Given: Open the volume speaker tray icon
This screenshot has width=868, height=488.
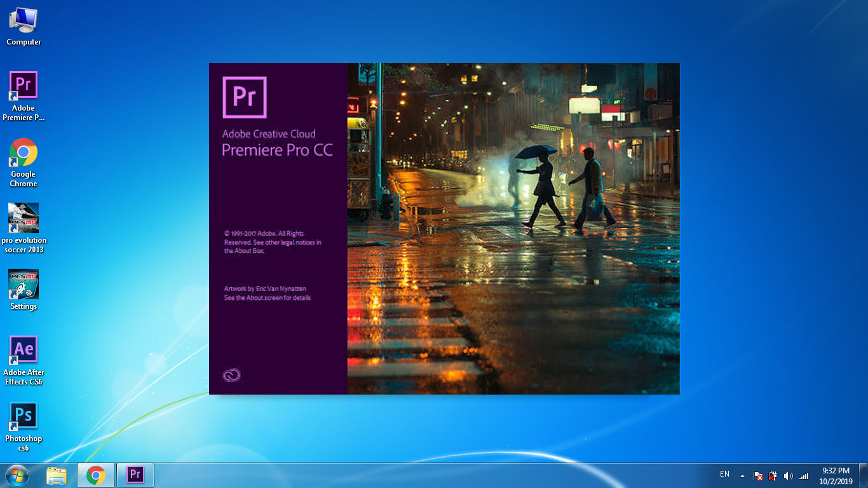Looking at the screenshot, I should 789,475.
